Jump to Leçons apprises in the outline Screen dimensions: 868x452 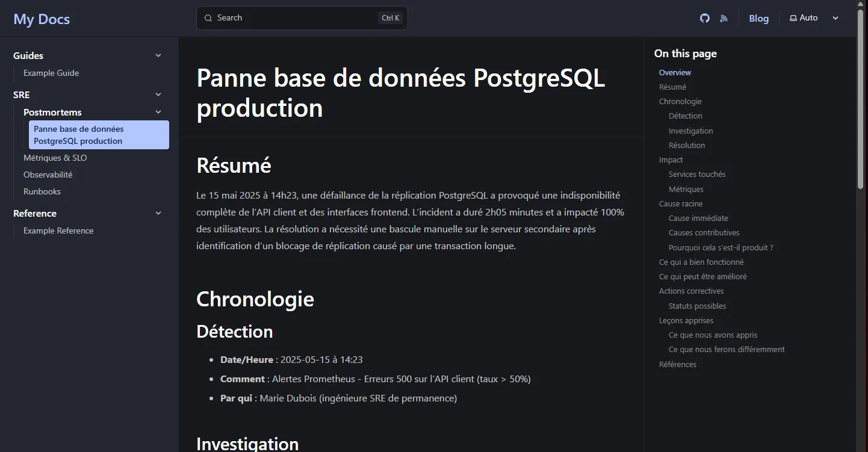686,320
